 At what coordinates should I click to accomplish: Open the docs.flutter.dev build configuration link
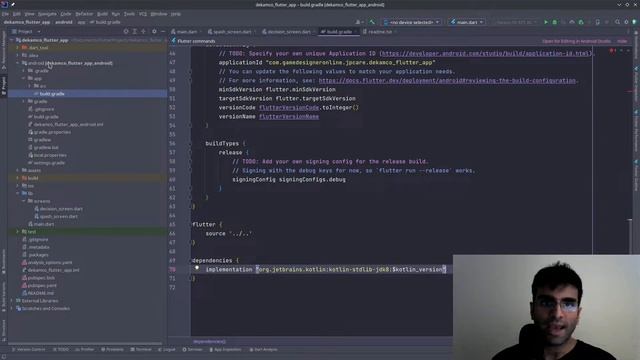[x=448, y=80]
